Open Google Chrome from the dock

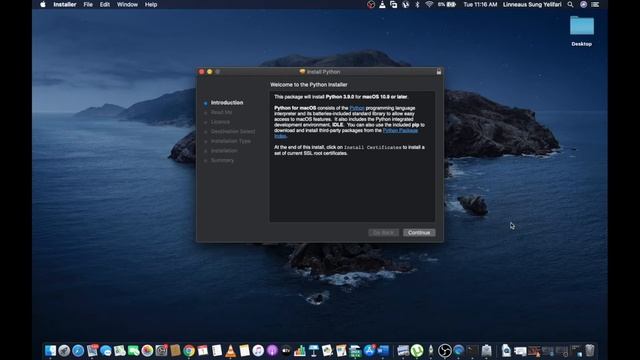[x=189, y=351]
